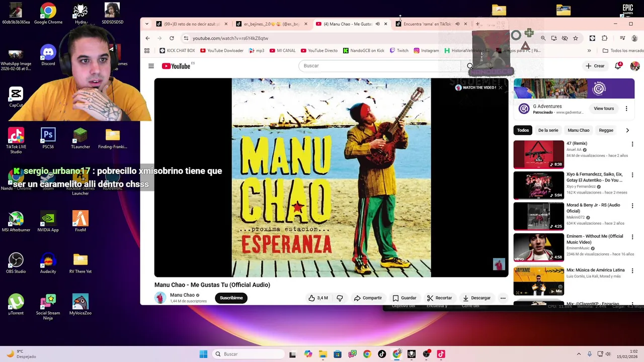Open options for the Morad & Beny Jr video
This screenshot has width=644, height=362.
[x=632, y=206]
